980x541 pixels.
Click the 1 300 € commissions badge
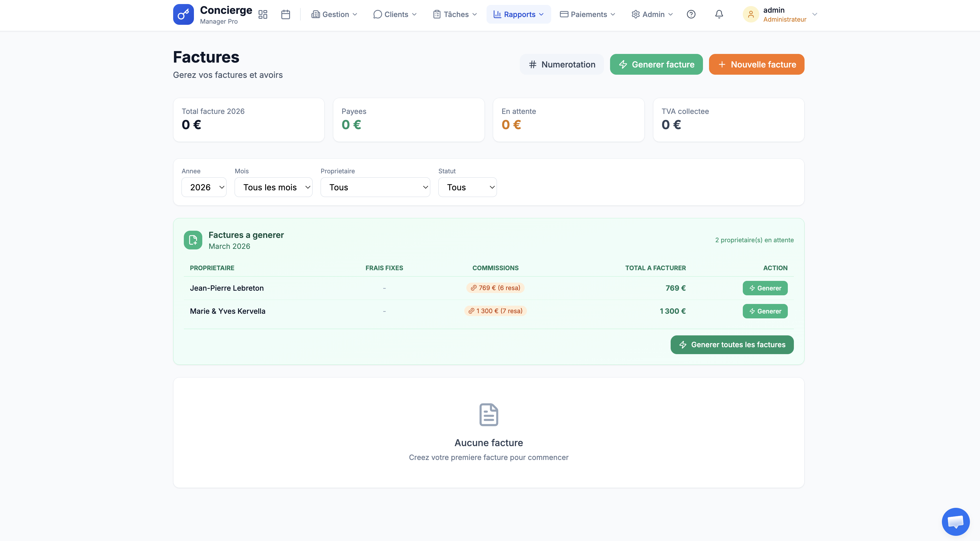[x=495, y=311]
